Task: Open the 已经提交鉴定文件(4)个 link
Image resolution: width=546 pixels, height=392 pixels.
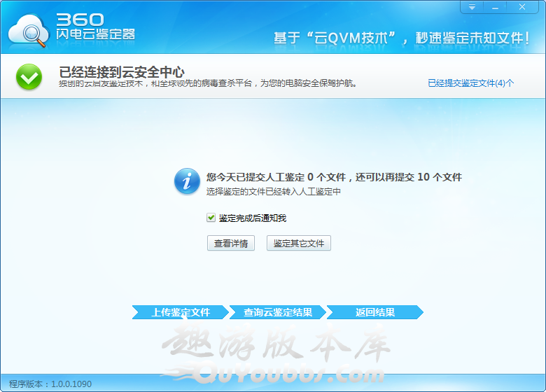Action: coord(470,83)
